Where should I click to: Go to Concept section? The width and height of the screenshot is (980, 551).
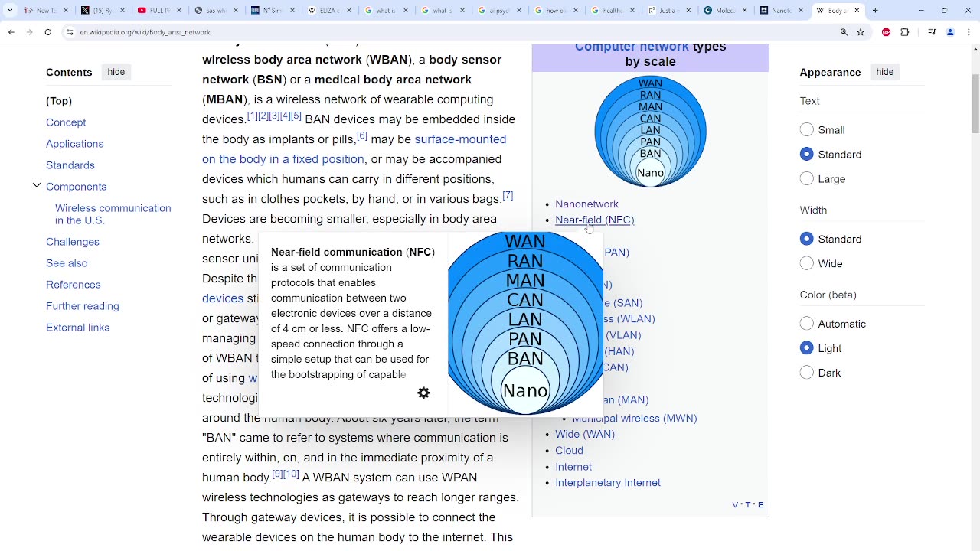(x=66, y=122)
